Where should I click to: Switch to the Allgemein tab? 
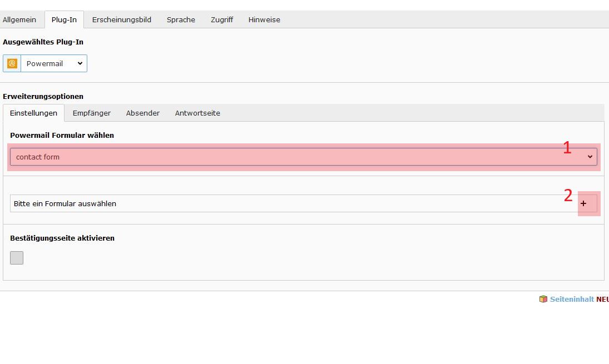point(19,19)
